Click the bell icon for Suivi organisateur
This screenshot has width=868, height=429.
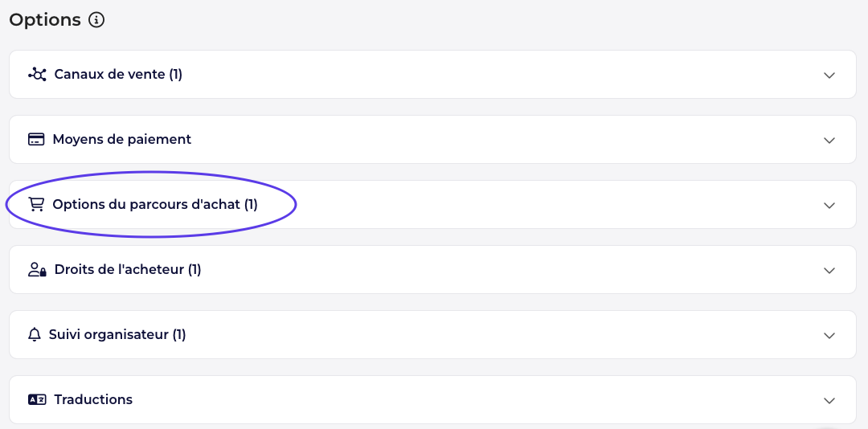pyautogui.click(x=35, y=335)
